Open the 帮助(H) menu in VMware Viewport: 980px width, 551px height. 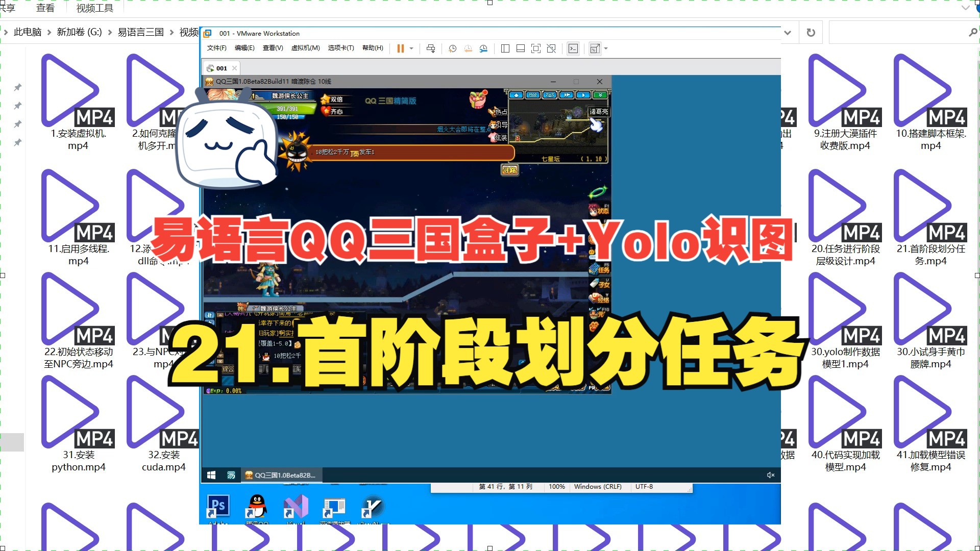pyautogui.click(x=373, y=48)
